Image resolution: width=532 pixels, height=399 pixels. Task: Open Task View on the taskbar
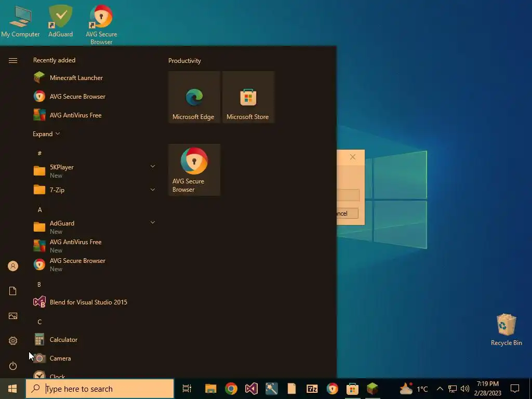tap(187, 389)
